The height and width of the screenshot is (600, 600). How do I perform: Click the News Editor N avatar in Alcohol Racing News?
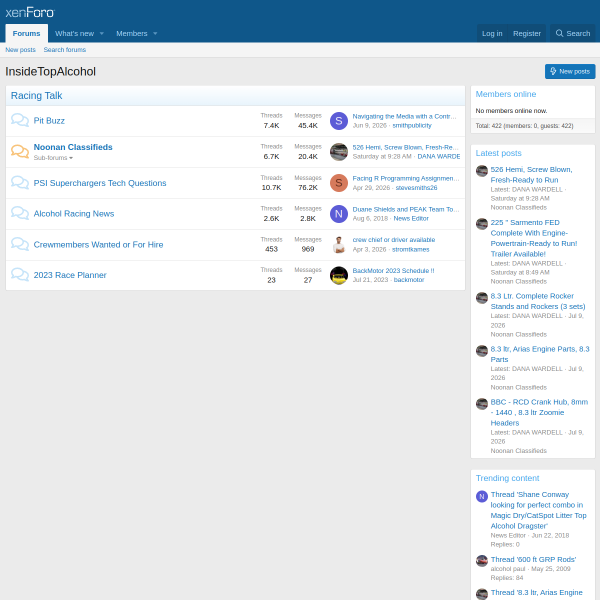point(339,214)
